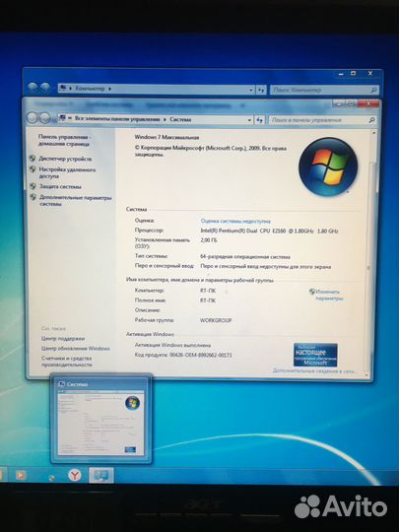Click shield icon beside Диспетчер устройств
Screen dimensions: 399x532
tap(33, 159)
